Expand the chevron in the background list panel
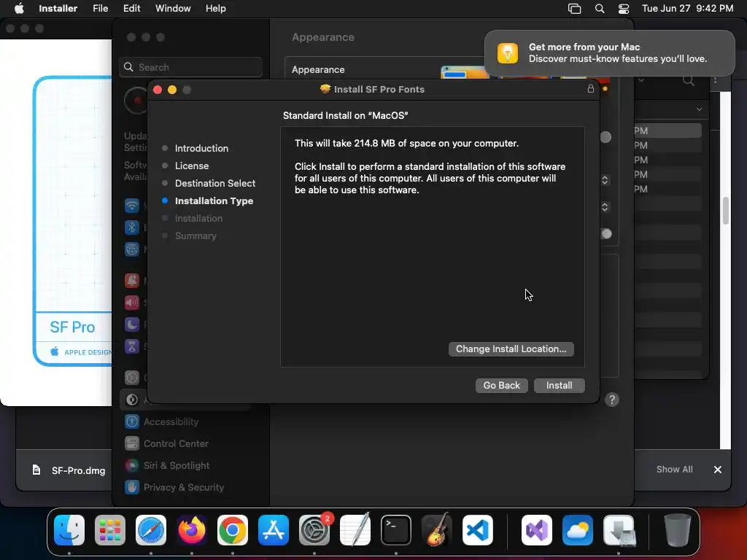This screenshot has width=747, height=560. tap(699, 109)
